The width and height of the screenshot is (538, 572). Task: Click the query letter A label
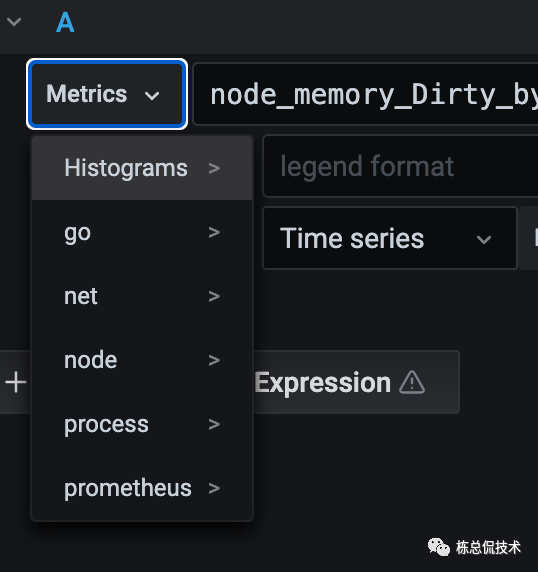(65, 22)
